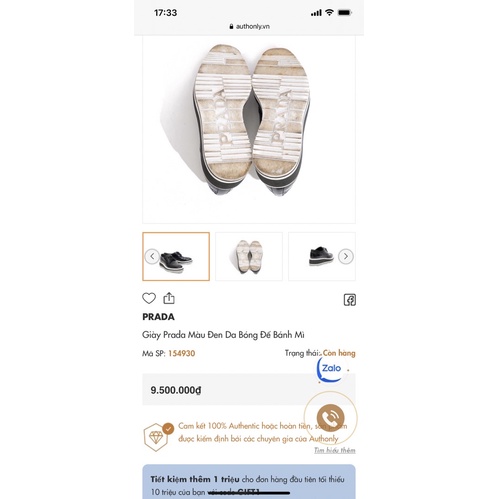
Task: Tap product code 154930
Action: point(182,353)
